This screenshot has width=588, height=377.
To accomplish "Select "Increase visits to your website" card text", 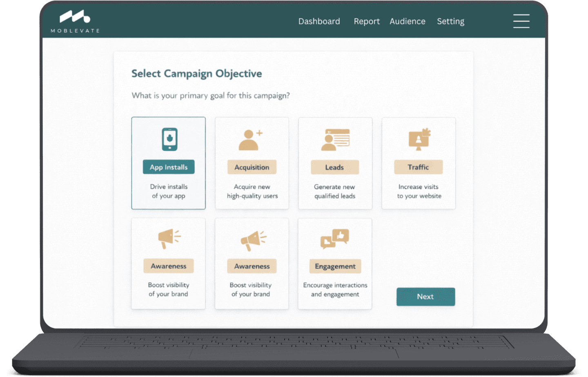I will (419, 192).
